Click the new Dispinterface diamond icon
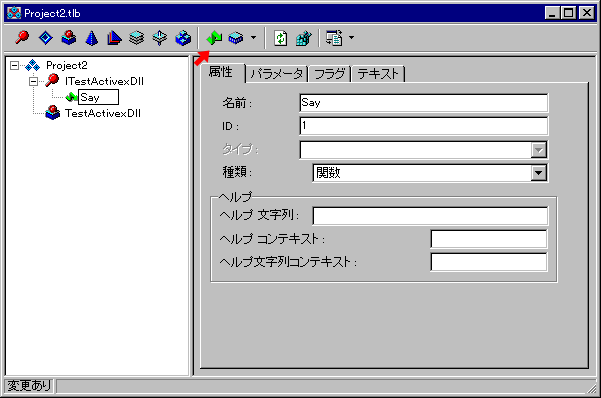Screen dimensions: 601x398 [x=46, y=38]
